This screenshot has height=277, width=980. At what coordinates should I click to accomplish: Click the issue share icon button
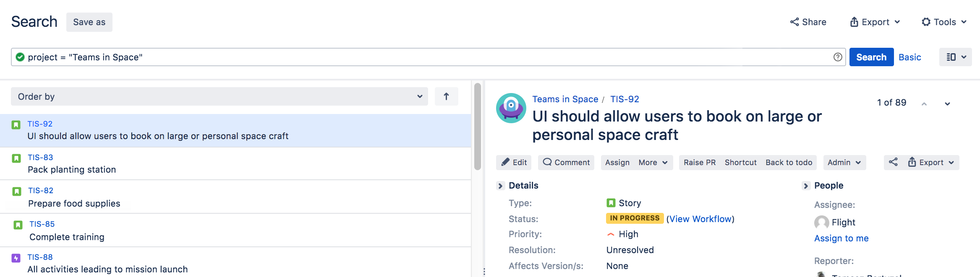pyautogui.click(x=893, y=162)
